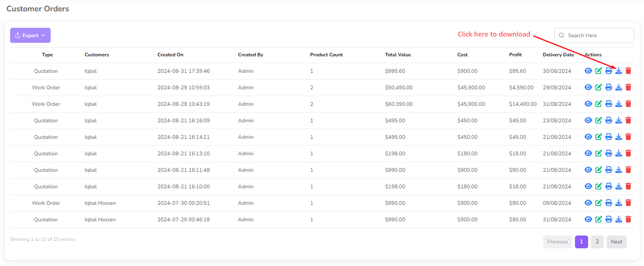Print the quotation created at 16:13:10
644x266 pixels.
pyautogui.click(x=609, y=153)
